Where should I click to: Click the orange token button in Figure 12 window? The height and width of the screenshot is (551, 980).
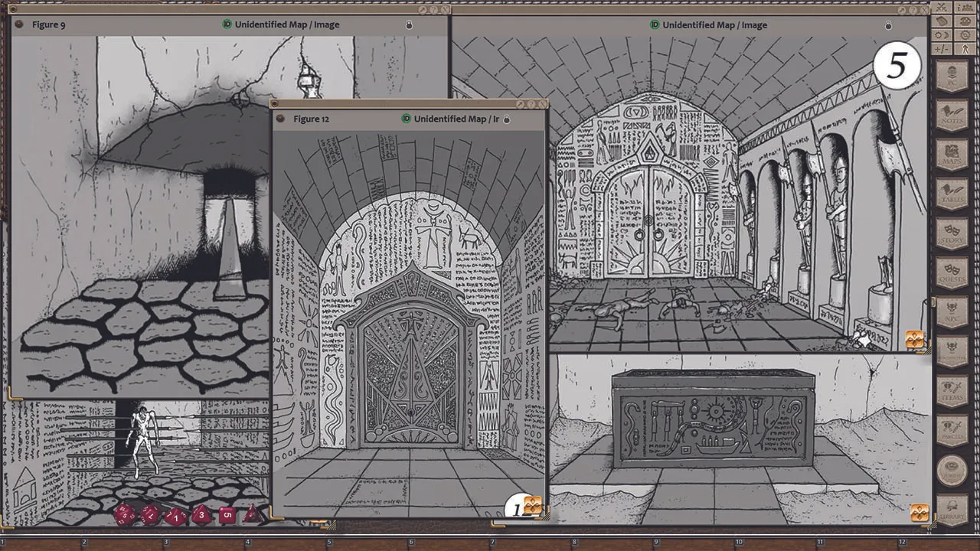pos(533,506)
